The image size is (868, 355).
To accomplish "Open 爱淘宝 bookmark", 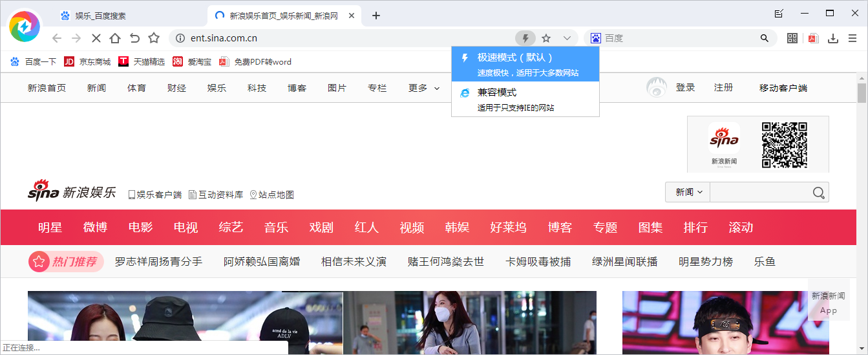I will [x=192, y=62].
